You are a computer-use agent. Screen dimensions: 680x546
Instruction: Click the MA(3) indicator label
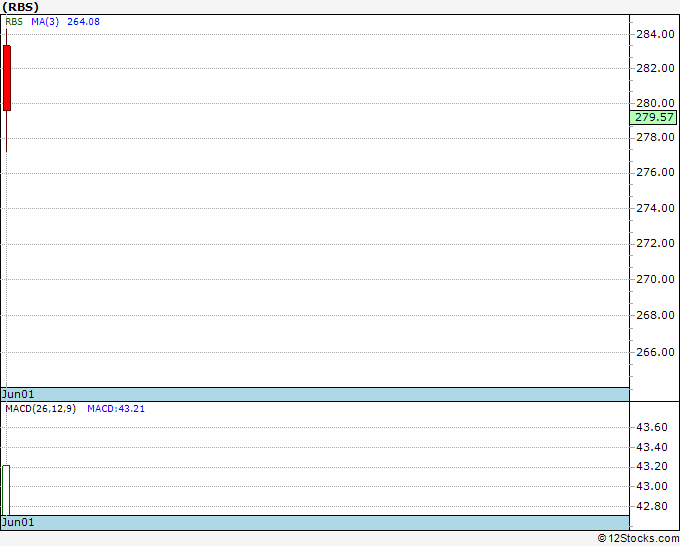[45, 22]
